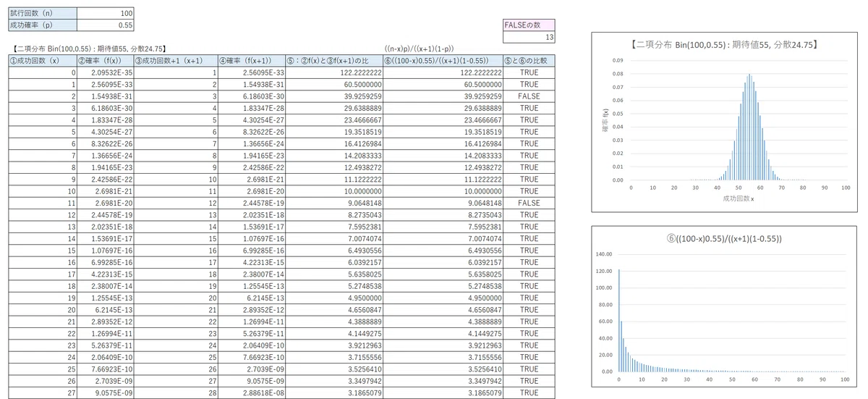Select cell 2.88618E-08 in the f(x+1) column

tap(252, 393)
